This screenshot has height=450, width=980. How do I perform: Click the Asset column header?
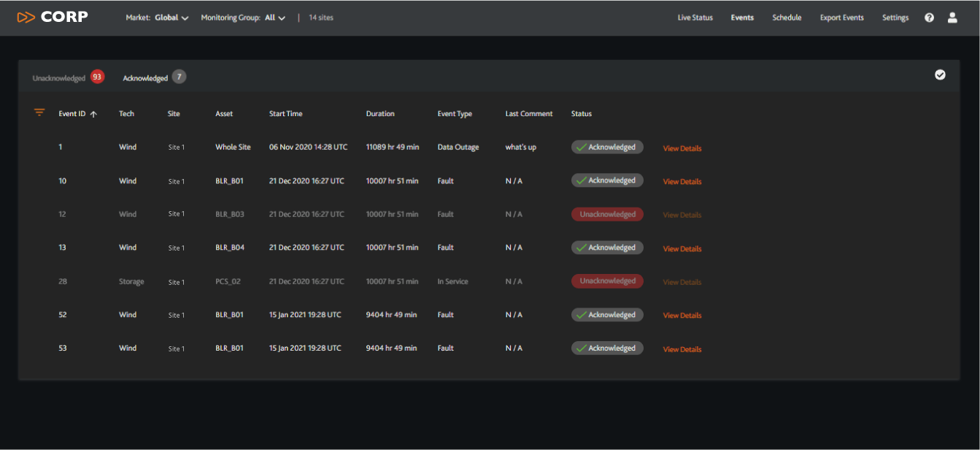pyautogui.click(x=224, y=114)
